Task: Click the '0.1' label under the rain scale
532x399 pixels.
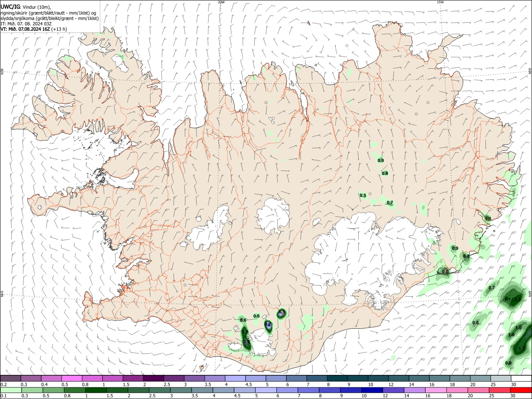Action: pyautogui.click(x=3, y=396)
